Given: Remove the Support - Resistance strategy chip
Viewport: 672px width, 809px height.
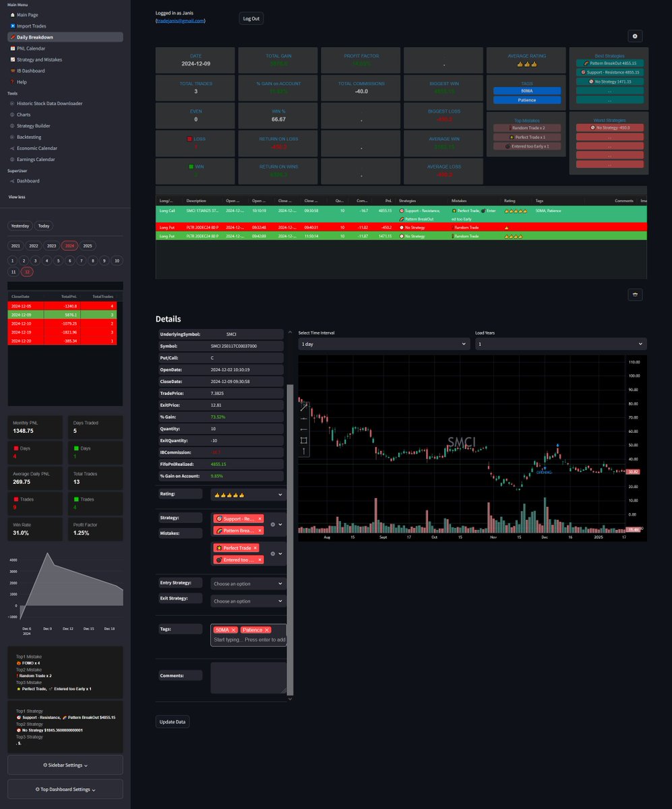Looking at the screenshot, I should [x=260, y=518].
